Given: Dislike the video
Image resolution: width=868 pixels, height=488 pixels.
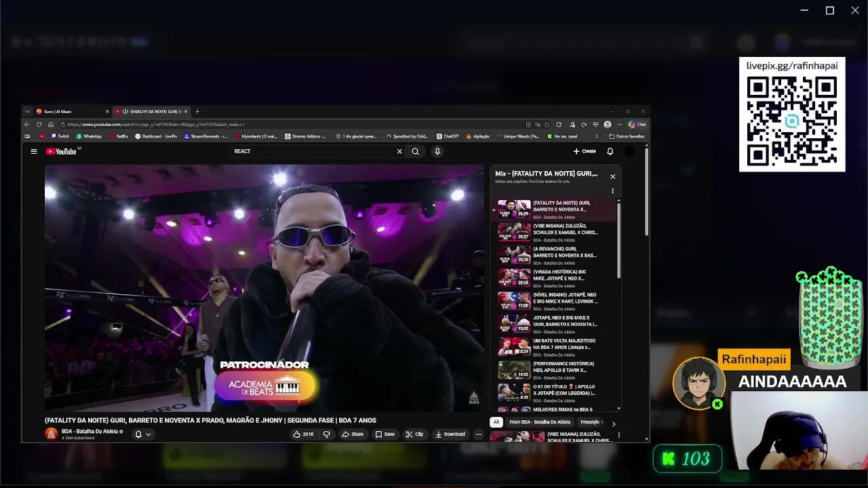Looking at the screenshot, I should [326, 434].
